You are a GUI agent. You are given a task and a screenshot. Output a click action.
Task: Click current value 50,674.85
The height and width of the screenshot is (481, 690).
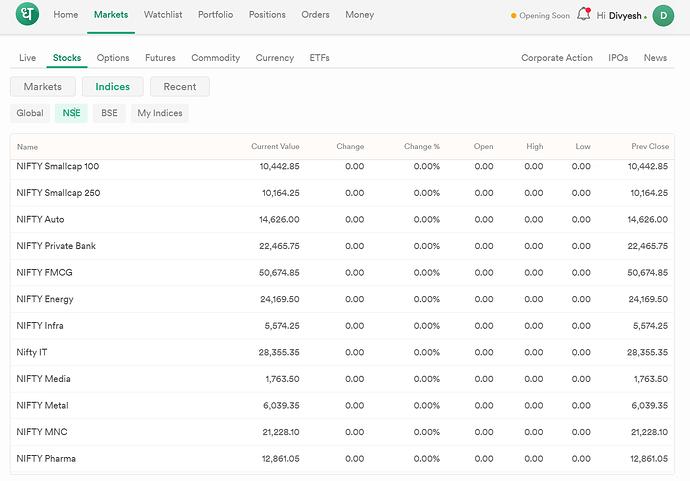pyautogui.click(x=279, y=272)
